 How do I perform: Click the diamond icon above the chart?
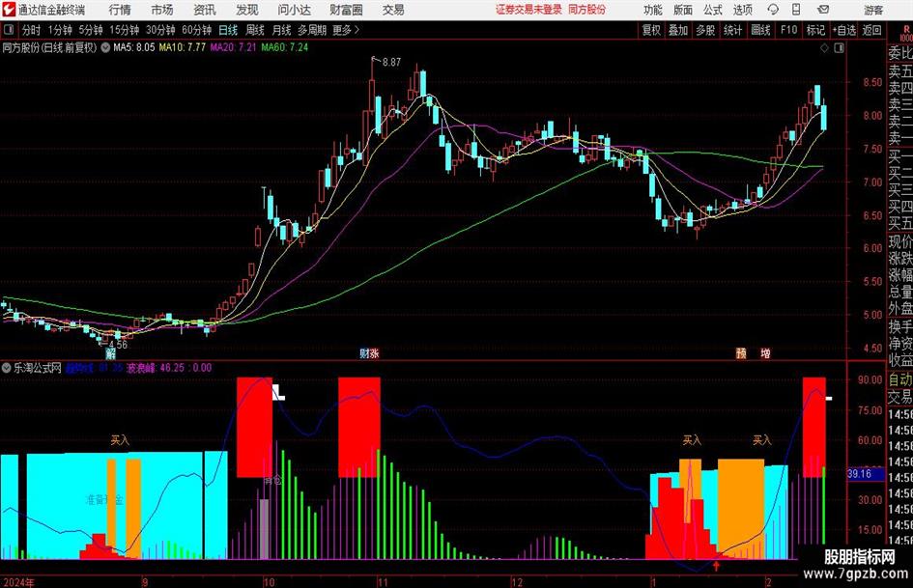[824, 47]
